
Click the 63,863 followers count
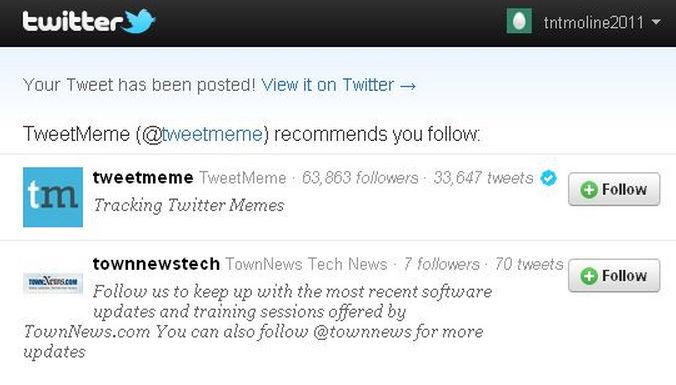click(360, 178)
